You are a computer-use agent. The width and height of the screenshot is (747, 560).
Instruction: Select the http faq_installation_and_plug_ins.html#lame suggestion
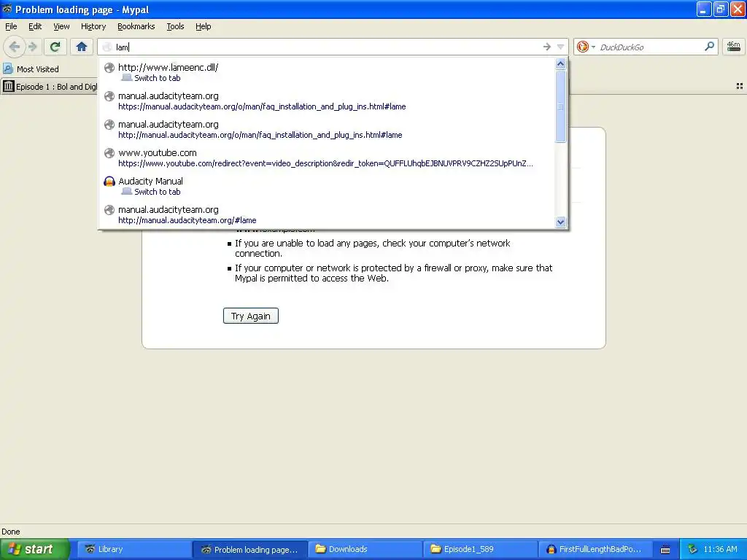(327, 130)
